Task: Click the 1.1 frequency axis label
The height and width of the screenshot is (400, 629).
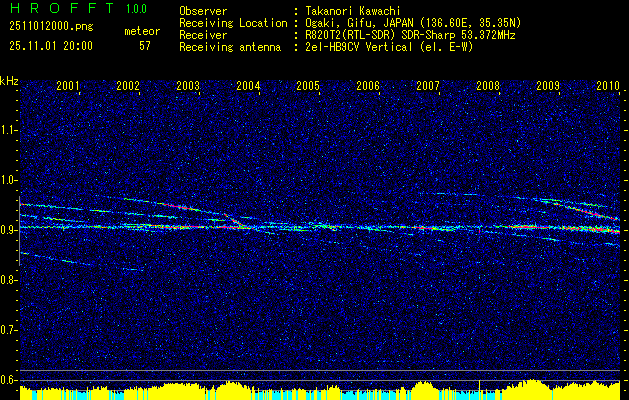Action: (x=8, y=130)
